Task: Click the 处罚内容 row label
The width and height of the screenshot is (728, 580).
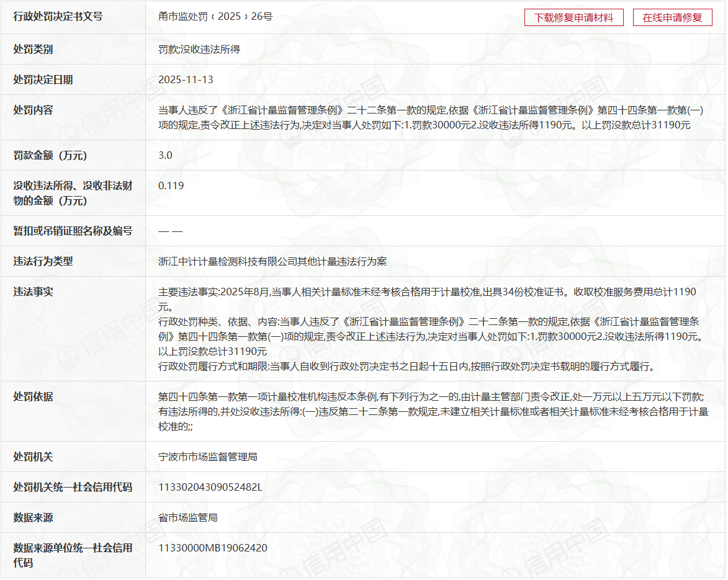Action: pyautogui.click(x=34, y=110)
